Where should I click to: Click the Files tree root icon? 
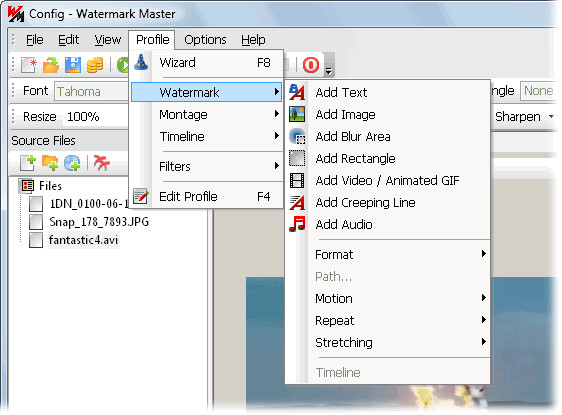(28, 186)
